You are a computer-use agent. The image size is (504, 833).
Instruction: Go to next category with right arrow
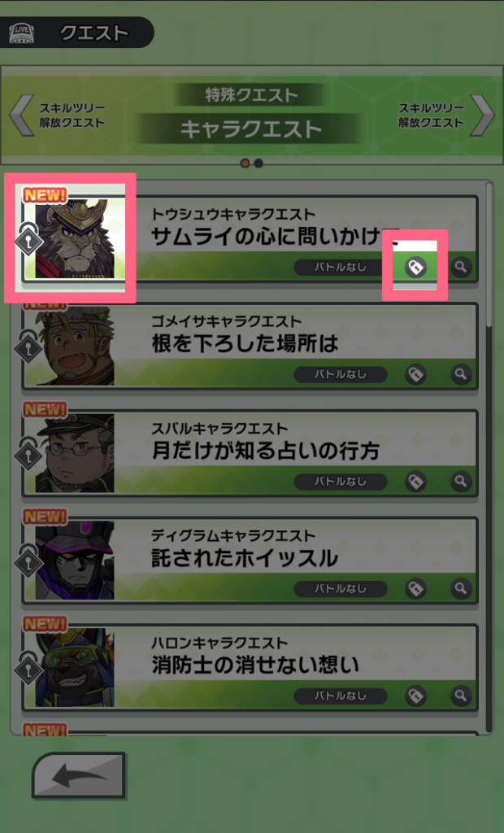pyautogui.click(x=483, y=116)
